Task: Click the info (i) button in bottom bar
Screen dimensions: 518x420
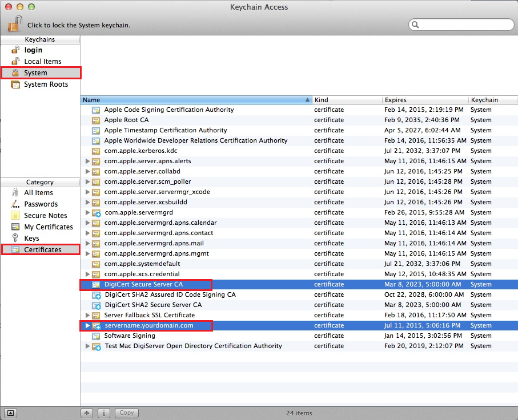Action: click(104, 413)
